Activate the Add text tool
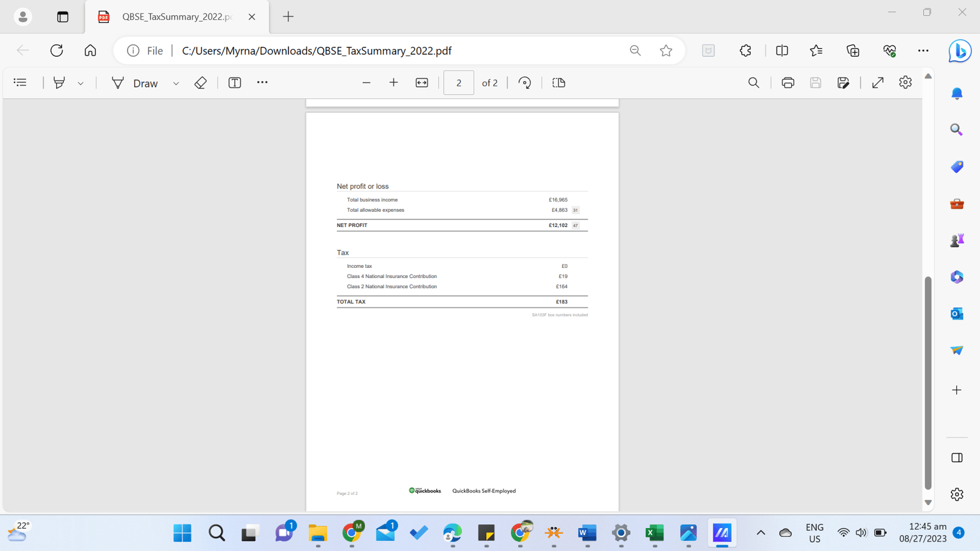The height and width of the screenshot is (551, 980). coord(235,83)
